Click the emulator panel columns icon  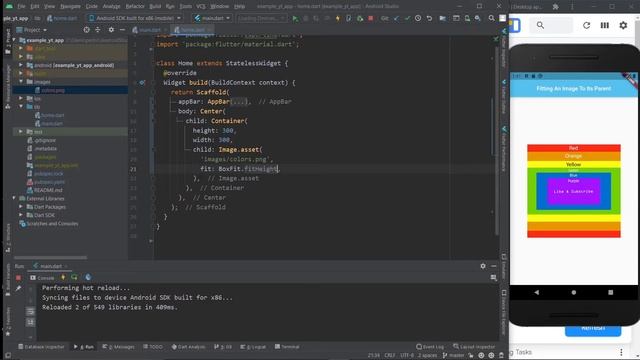605,25
